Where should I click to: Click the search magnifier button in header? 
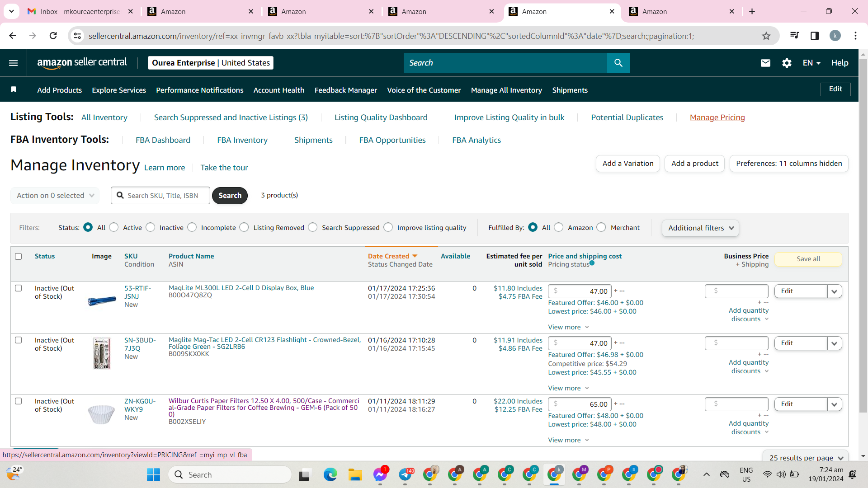click(618, 63)
